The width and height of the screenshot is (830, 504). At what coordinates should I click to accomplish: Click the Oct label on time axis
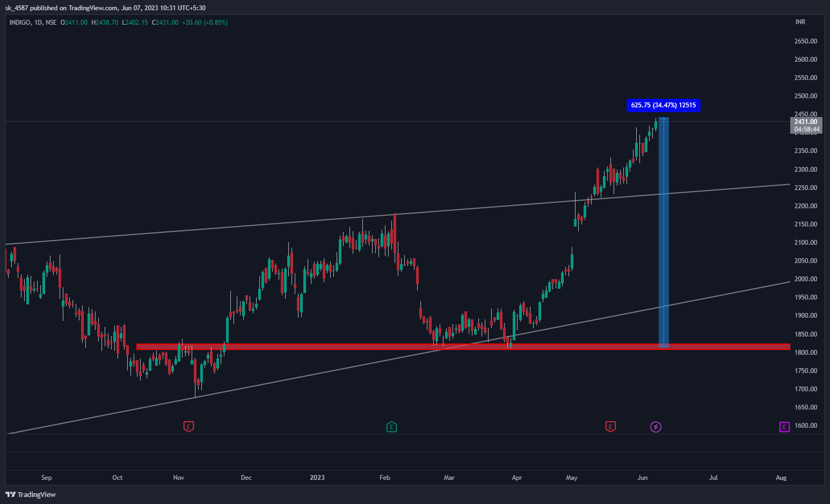coord(118,478)
